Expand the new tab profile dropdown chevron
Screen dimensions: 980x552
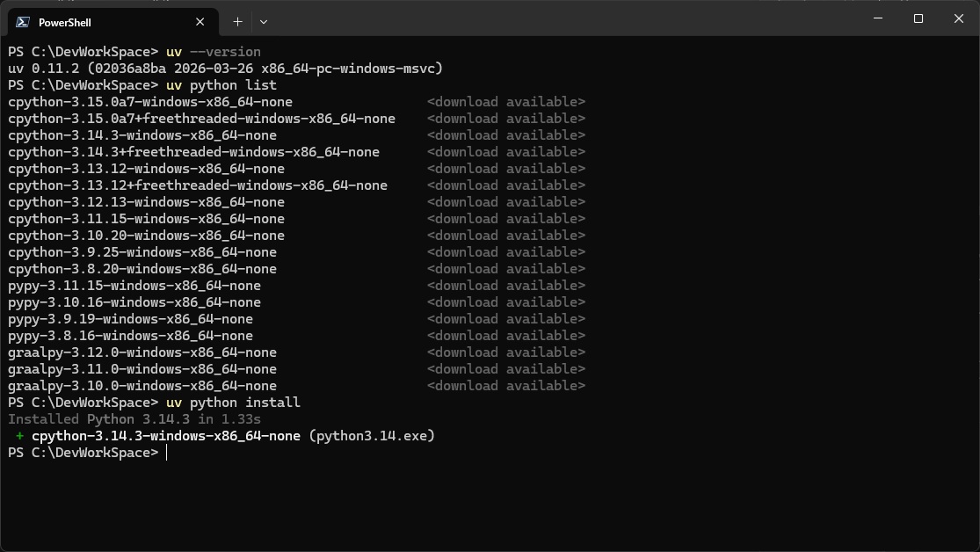[x=264, y=22]
